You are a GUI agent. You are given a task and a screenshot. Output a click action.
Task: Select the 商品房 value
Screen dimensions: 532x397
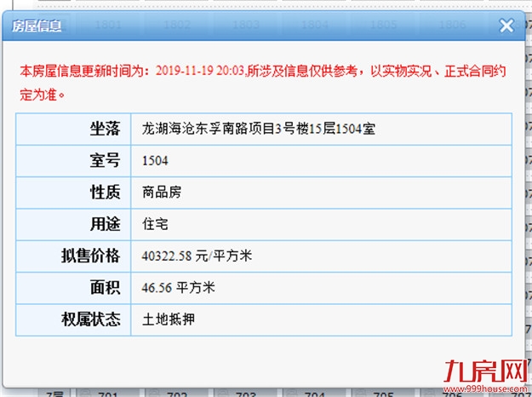pos(162,193)
